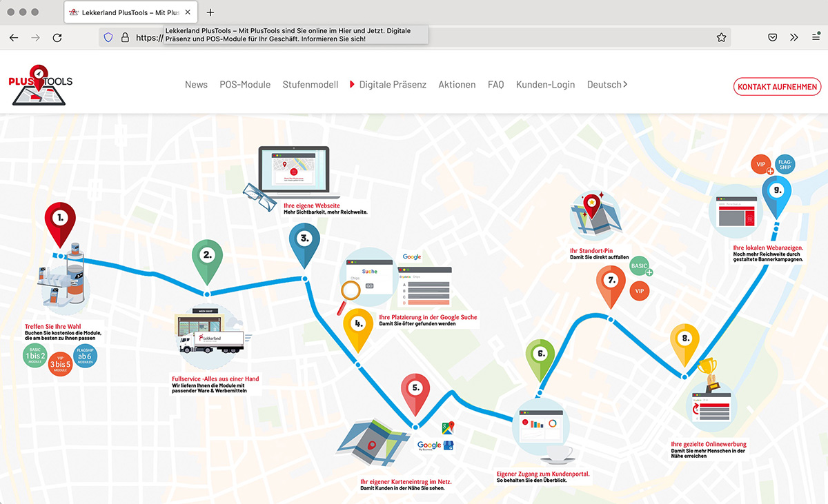Click the blue FLAGSHIP badge
Image resolution: width=828 pixels, height=504 pixels.
coord(785,163)
